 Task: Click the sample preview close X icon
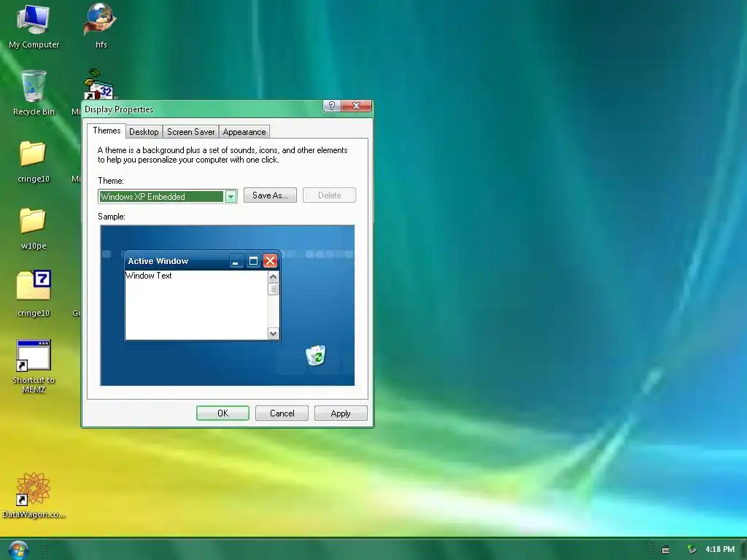click(270, 261)
